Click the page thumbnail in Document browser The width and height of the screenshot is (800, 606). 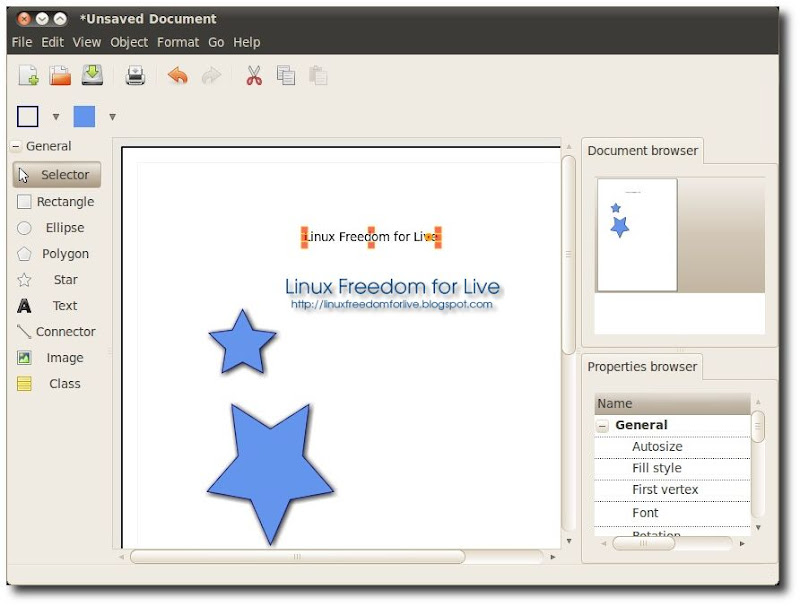[x=637, y=235]
